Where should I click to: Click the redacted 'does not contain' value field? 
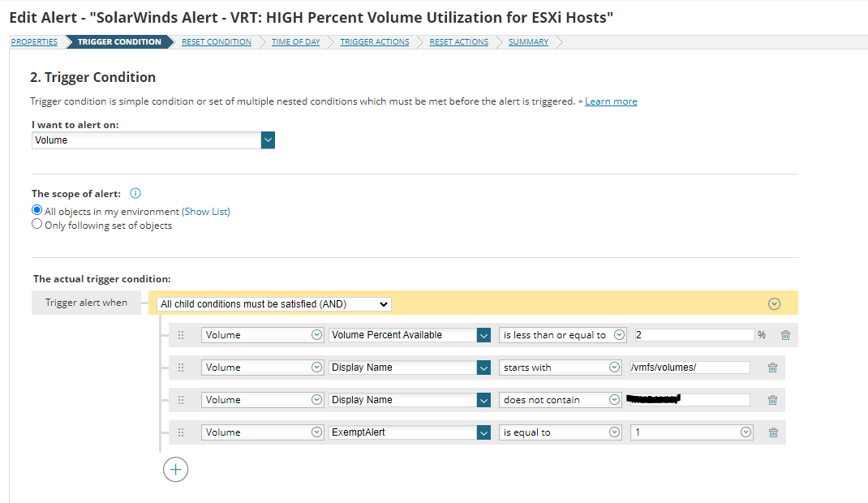point(690,399)
